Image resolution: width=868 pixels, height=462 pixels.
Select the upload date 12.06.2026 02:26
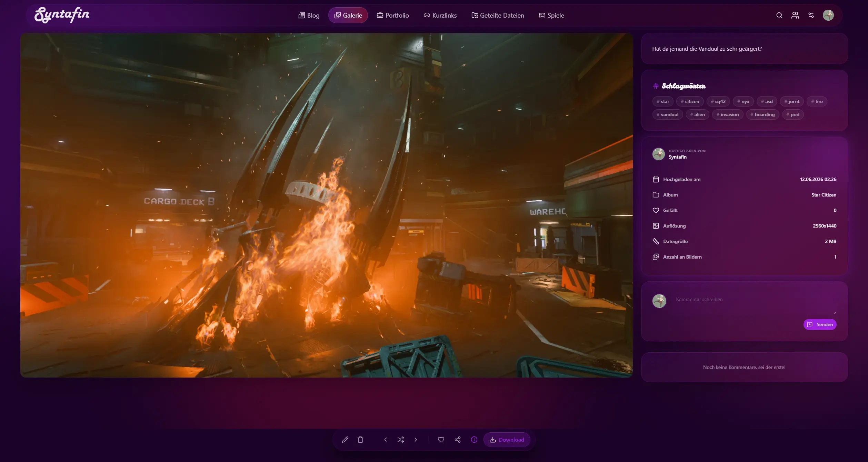click(818, 179)
